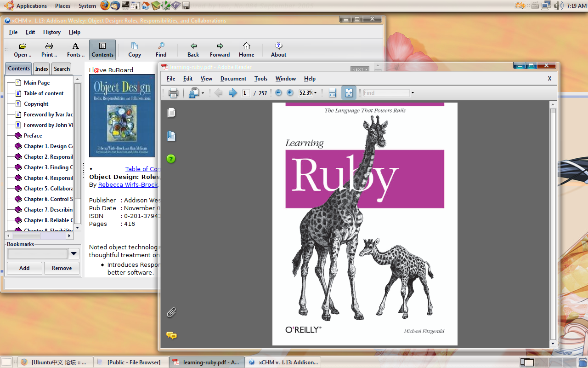The height and width of the screenshot is (368, 588).
Task: Click Adobe Reader's vertical scrollbar
Action: (553, 224)
